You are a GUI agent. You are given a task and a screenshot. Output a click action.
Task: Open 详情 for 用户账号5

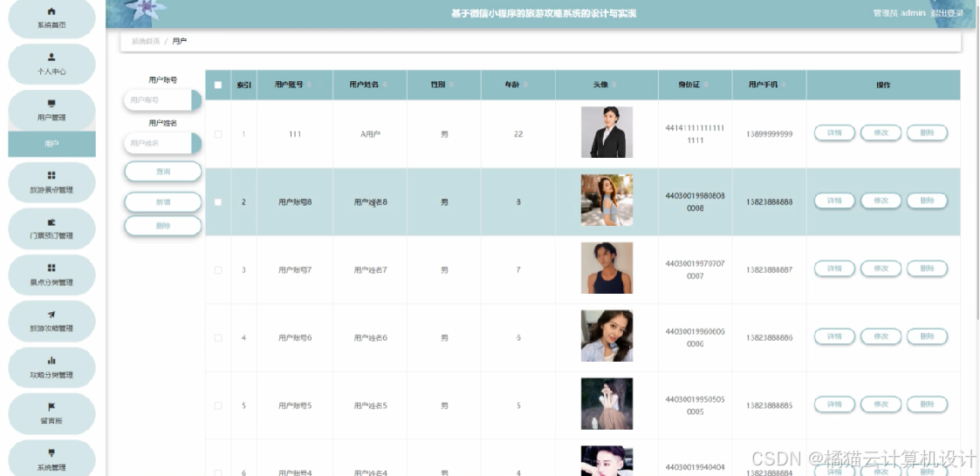834,405
